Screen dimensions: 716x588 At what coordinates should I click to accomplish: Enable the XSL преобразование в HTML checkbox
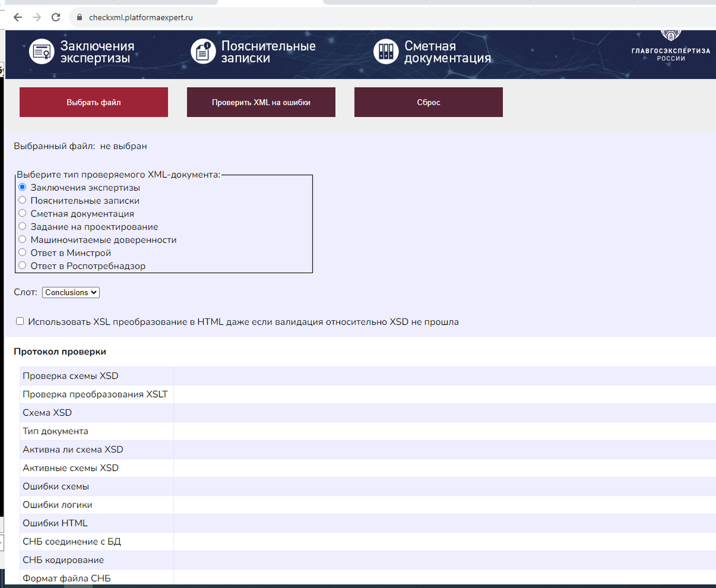click(20, 321)
